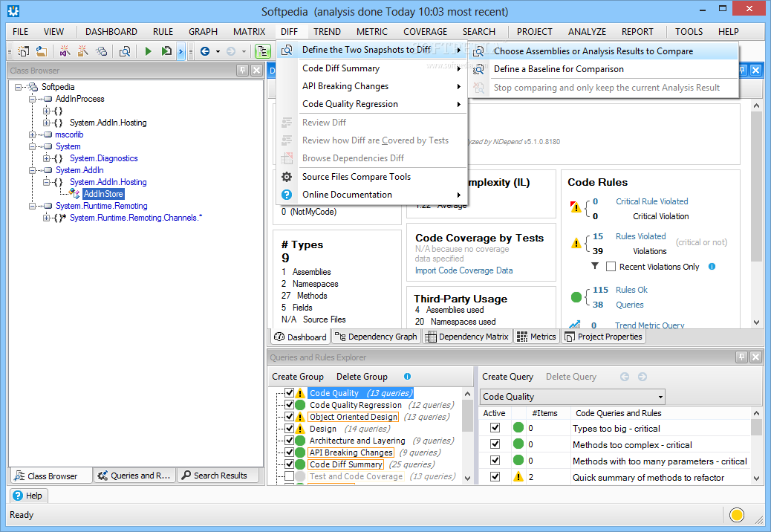Viewport: 771px width, 532px height.
Task: Click question mark icon beside Online Documentation
Action: [287, 195]
